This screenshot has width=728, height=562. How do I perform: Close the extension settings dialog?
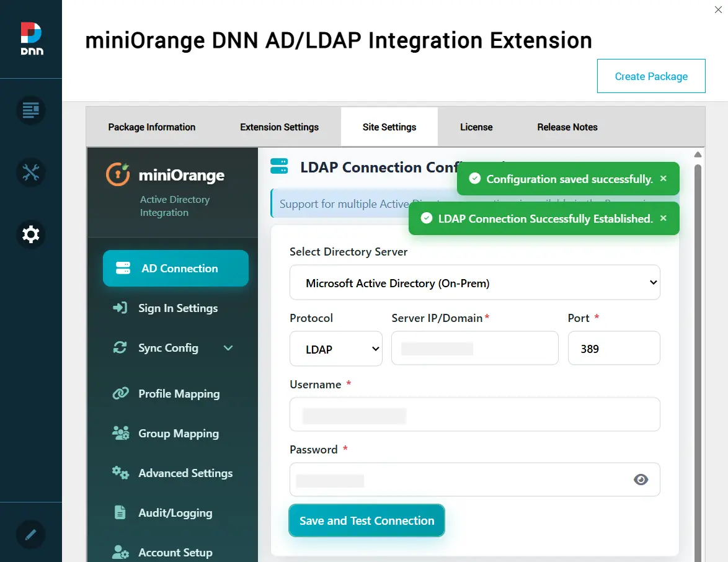pyautogui.click(x=718, y=10)
